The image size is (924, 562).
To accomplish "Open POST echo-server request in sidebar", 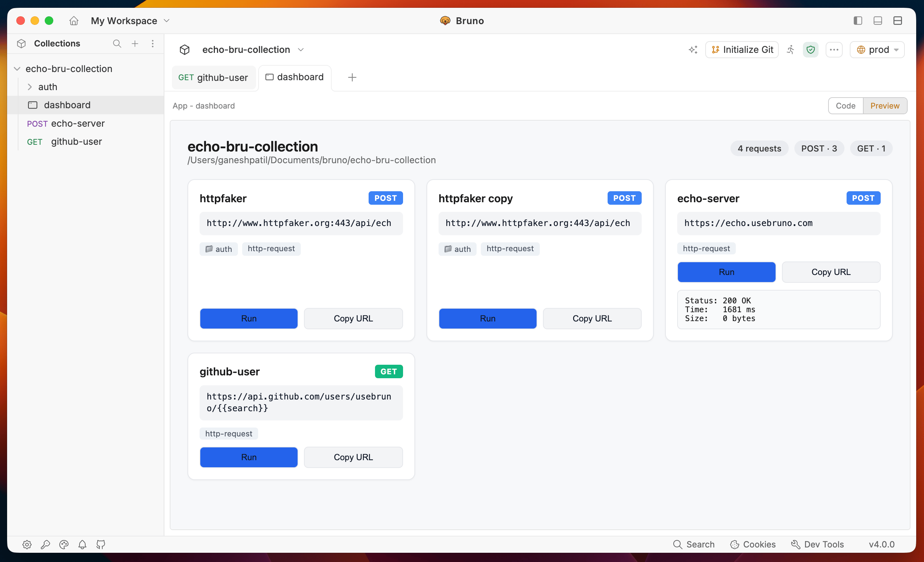I will pos(86,123).
